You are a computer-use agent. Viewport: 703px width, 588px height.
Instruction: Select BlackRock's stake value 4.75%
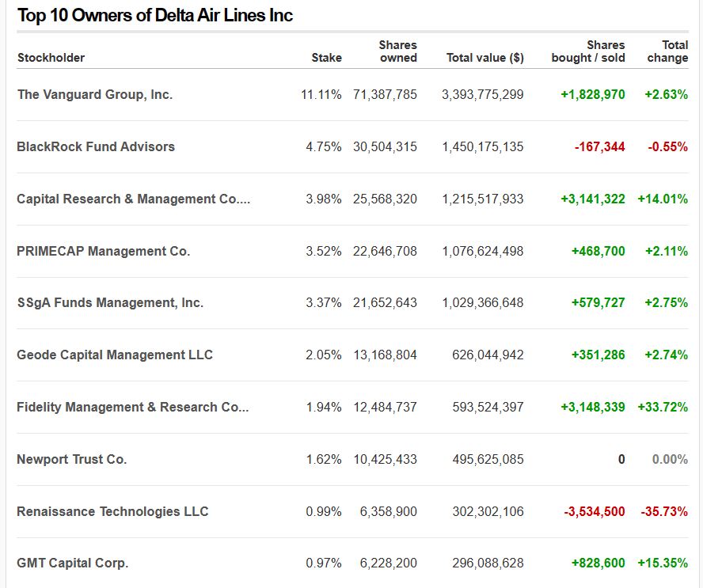click(x=324, y=146)
